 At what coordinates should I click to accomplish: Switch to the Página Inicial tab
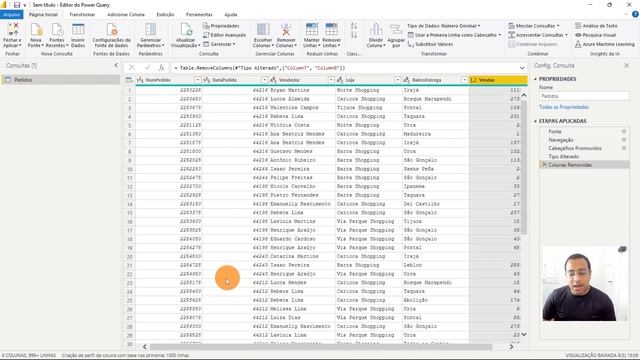pos(43,15)
